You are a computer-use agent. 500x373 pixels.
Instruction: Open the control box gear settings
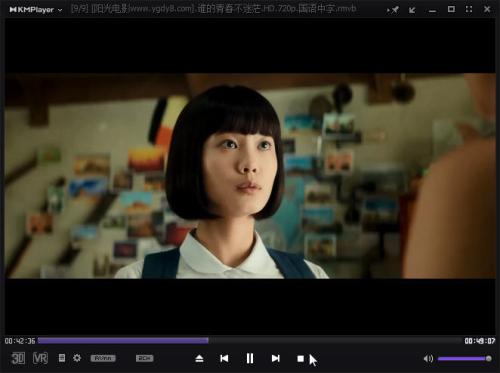pyautogui.click(x=77, y=358)
